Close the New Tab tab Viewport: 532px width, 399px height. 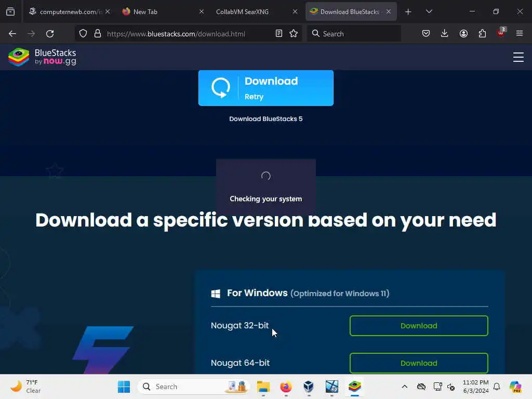coord(201,11)
